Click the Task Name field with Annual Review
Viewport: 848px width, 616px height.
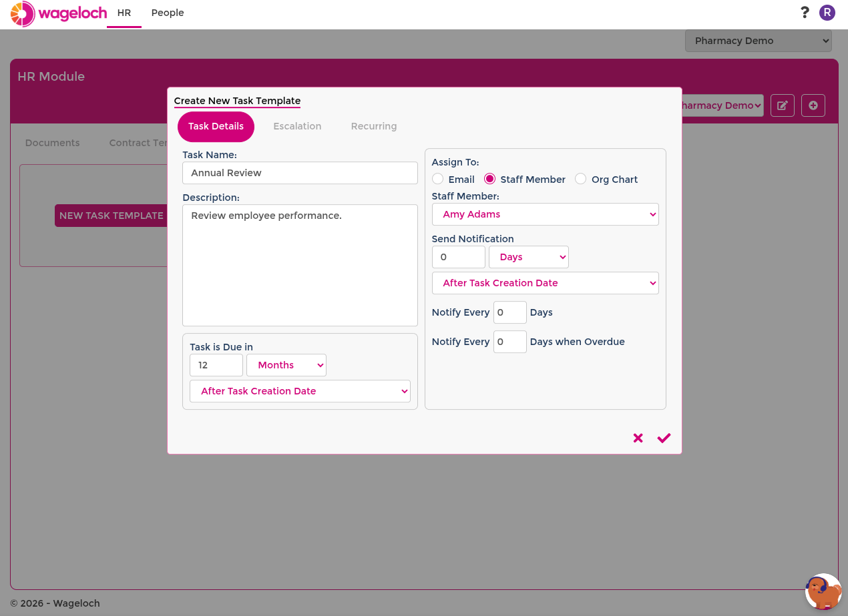tap(300, 173)
